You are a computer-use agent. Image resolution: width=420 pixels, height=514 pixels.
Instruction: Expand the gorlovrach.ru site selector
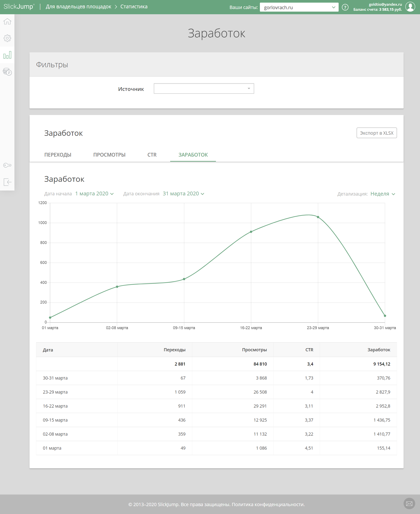click(x=299, y=7)
